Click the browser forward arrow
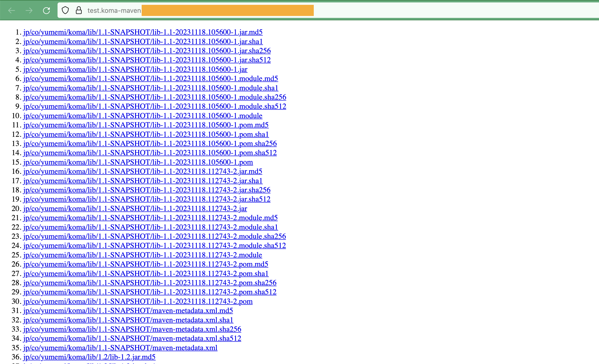This screenshot has height=364, width=599. coord(29,10)
